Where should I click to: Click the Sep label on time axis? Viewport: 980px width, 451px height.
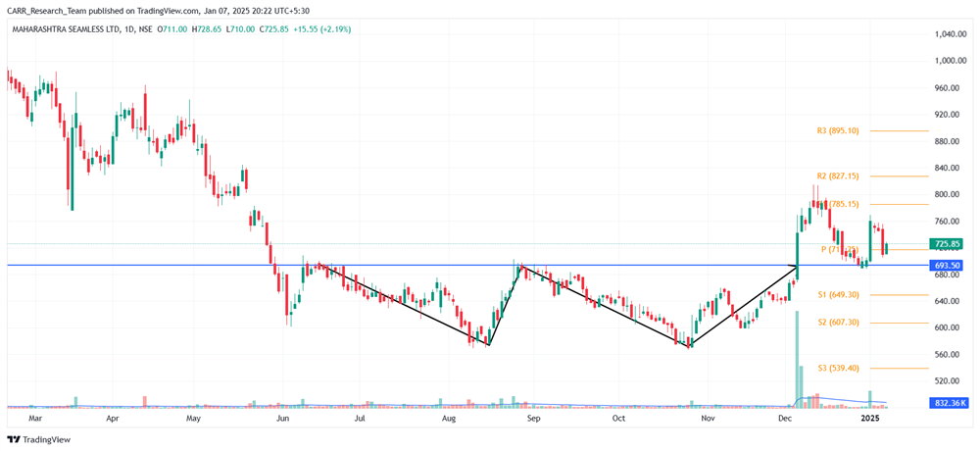click(532, 418)
